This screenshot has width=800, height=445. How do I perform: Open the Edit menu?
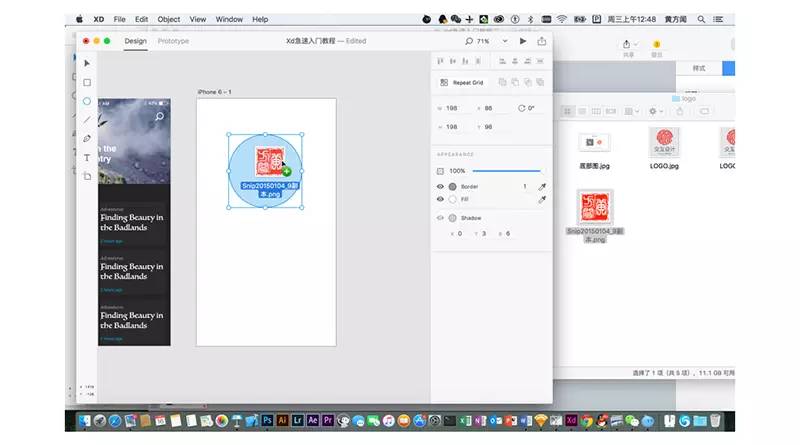coord(141,19)
